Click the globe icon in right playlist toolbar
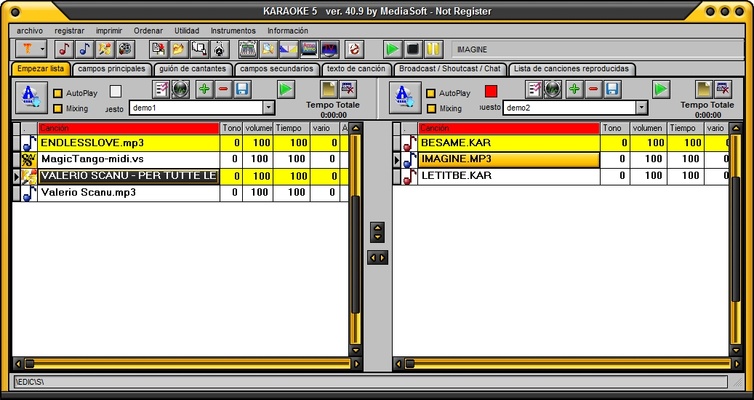 click(554, 90)
